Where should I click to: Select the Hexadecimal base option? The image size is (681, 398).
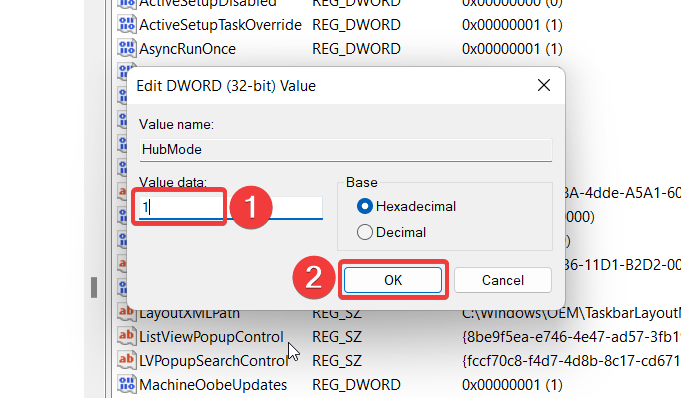point(364,206)
